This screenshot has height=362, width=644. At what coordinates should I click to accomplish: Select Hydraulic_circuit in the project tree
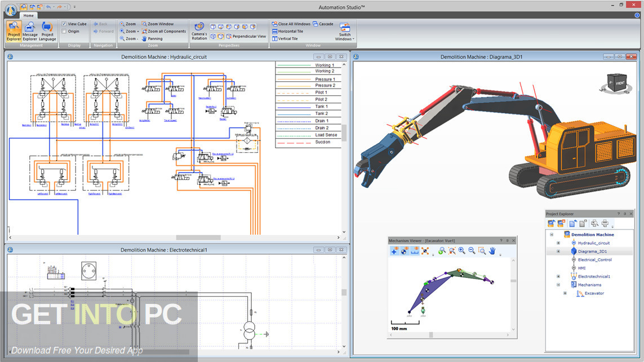coord(593,243)
